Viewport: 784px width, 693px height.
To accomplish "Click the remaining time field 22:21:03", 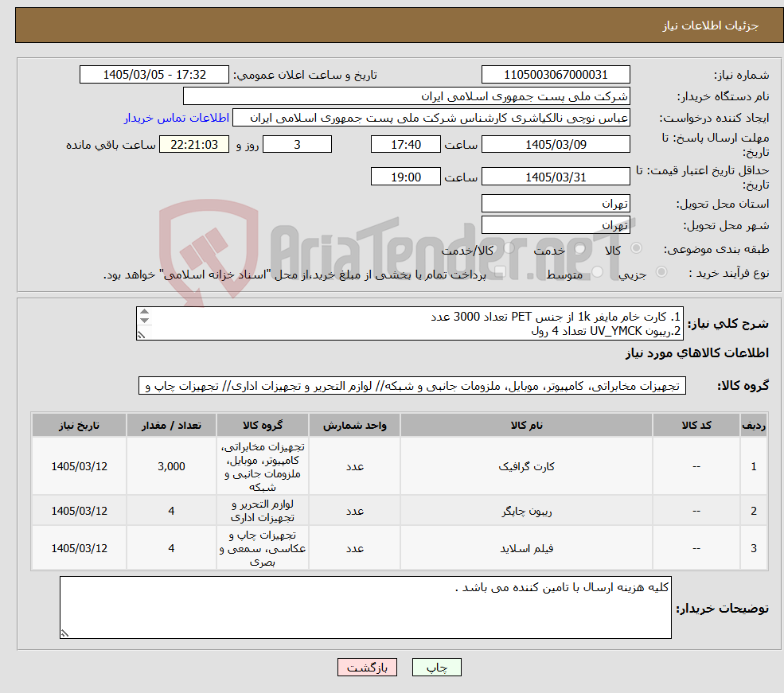I will pos(194,144).
